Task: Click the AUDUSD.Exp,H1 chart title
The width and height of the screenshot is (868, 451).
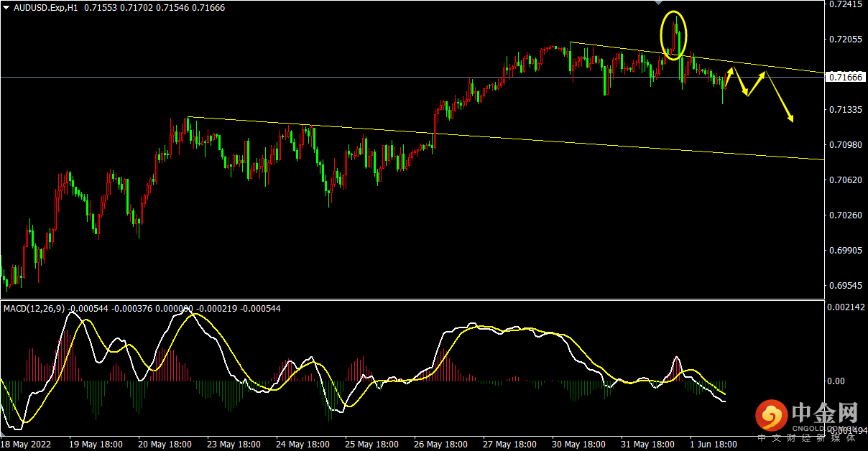Action: pos(45,6)
